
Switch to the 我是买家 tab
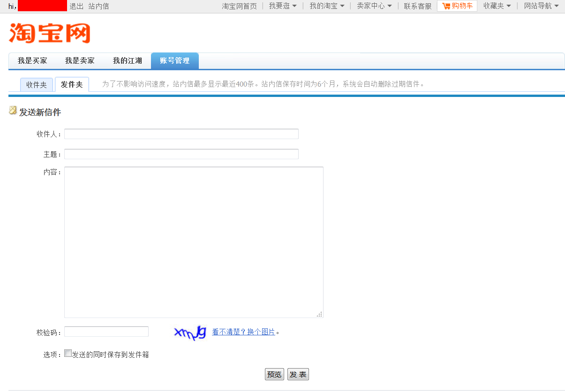click(31, 60)
